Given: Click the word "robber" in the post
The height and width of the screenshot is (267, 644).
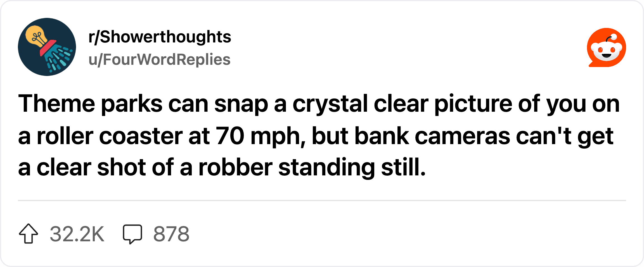Looking at the screenshot, I should tap(235, 168).
